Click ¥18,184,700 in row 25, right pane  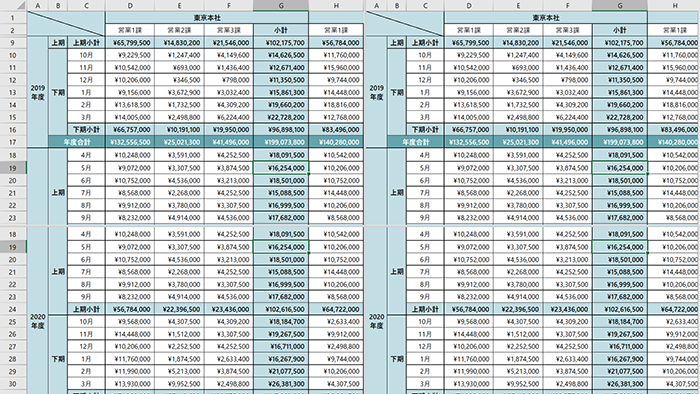(x=620, y=322)
